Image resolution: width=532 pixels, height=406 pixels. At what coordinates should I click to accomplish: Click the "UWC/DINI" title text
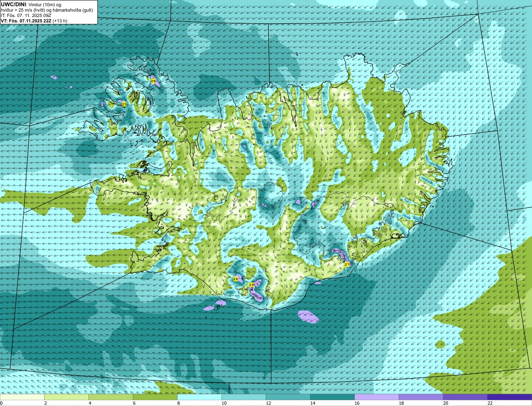pyautogui.click(x=14, y=4)
